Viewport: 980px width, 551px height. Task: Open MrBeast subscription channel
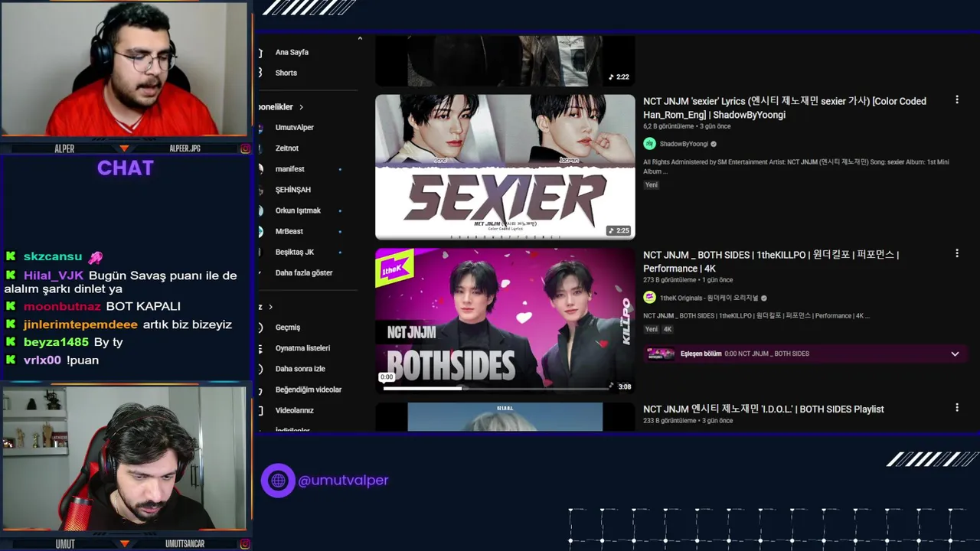(x=289, y=231)
